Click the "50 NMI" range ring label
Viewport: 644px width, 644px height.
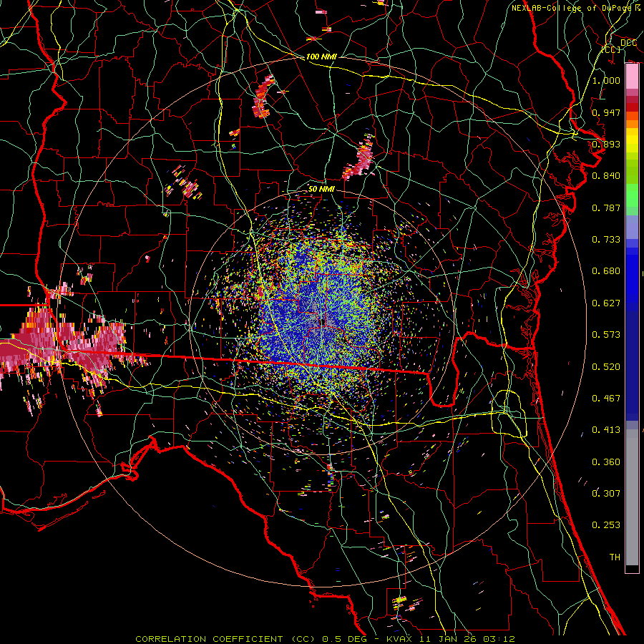(321, 189)
